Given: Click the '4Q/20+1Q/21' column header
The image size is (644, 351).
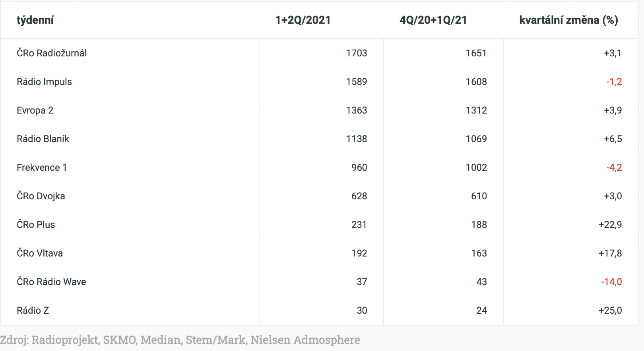Looking at the screenshot, I should (433, 20).
